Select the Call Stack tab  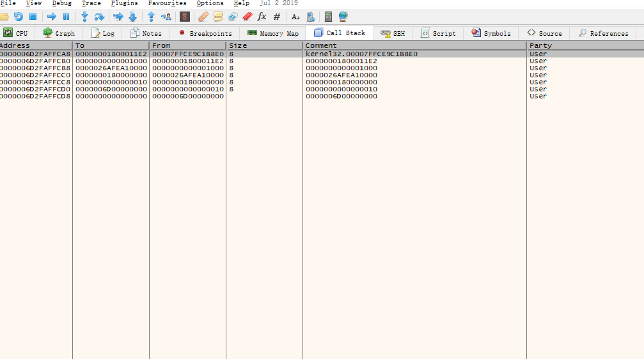339,33
